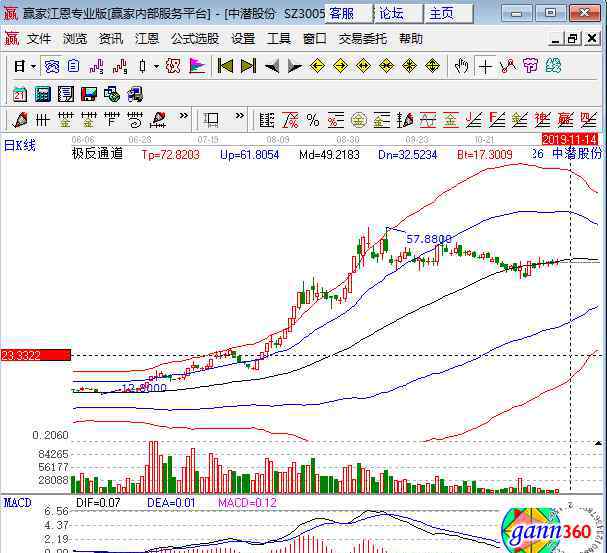Viewport: 607px width, 553px height.
Task: Select the crosshair cursor tool
Action: point(485,67)
